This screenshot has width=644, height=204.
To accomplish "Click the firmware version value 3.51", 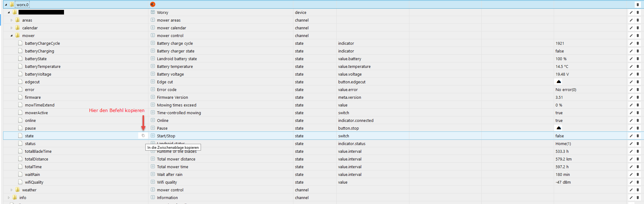I will tap(559, 97).
